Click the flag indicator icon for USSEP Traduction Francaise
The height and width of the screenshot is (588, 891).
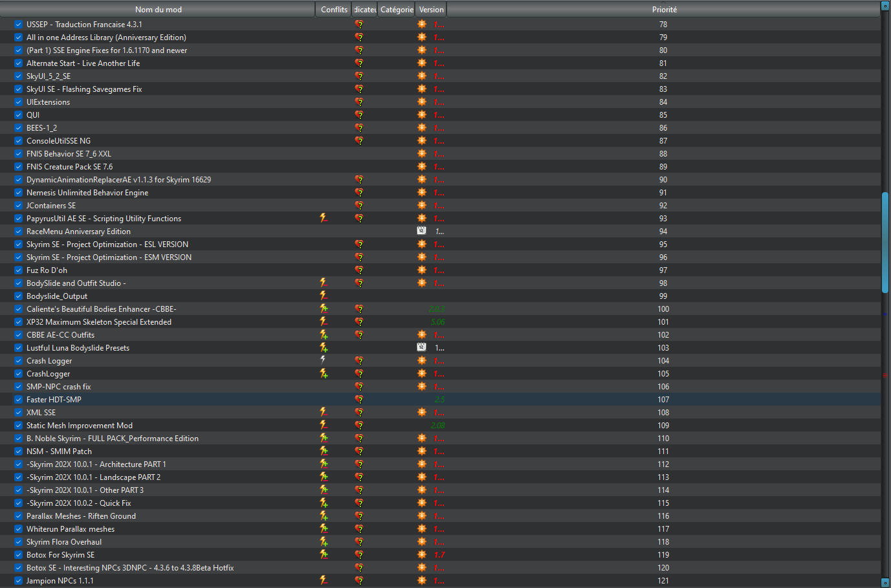(359, 24)
